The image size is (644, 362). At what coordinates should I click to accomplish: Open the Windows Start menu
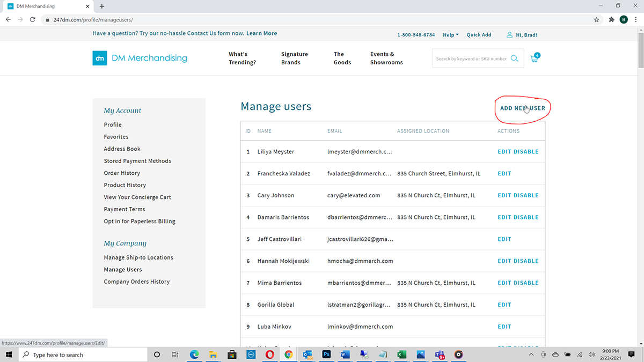[9, 354]
